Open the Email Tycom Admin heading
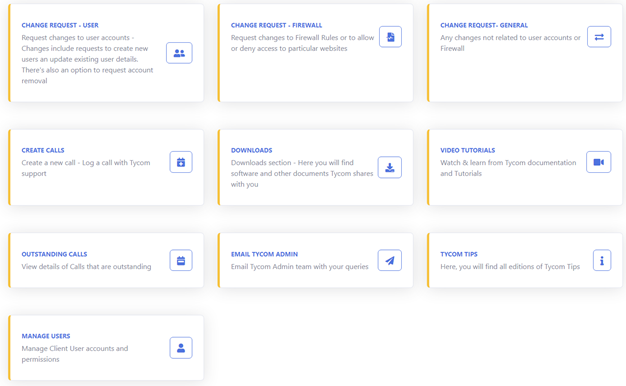626x386 pixels. tap(264, 254)
